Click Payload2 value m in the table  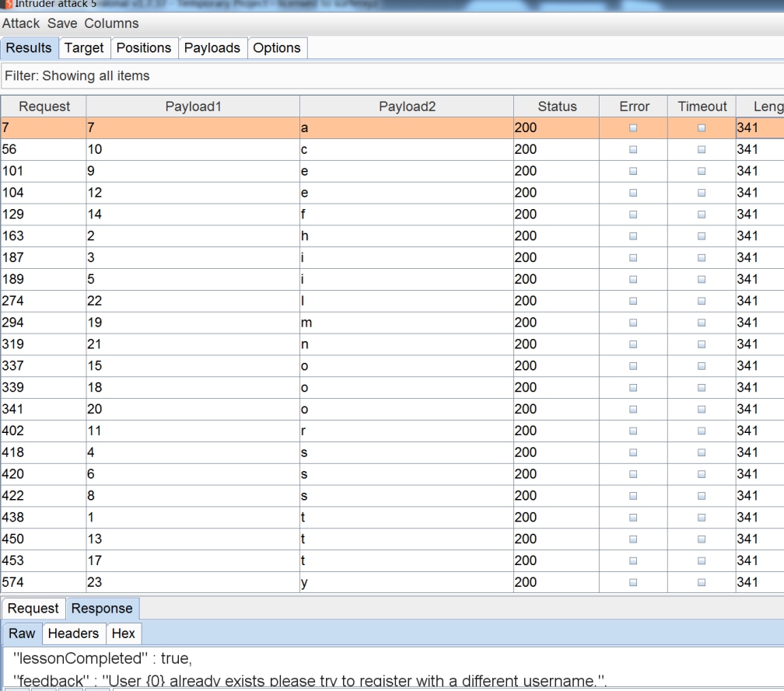[x=407, y=323]
